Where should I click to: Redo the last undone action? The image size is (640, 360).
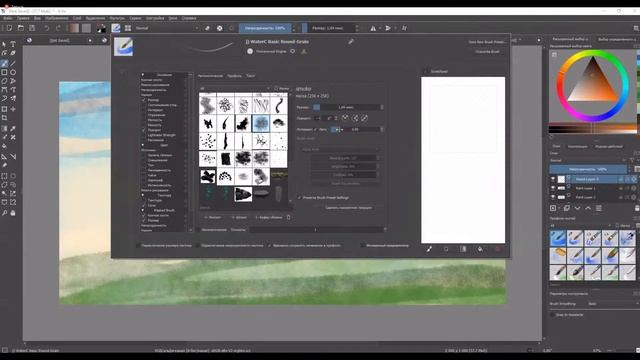(x=58, y=28)
